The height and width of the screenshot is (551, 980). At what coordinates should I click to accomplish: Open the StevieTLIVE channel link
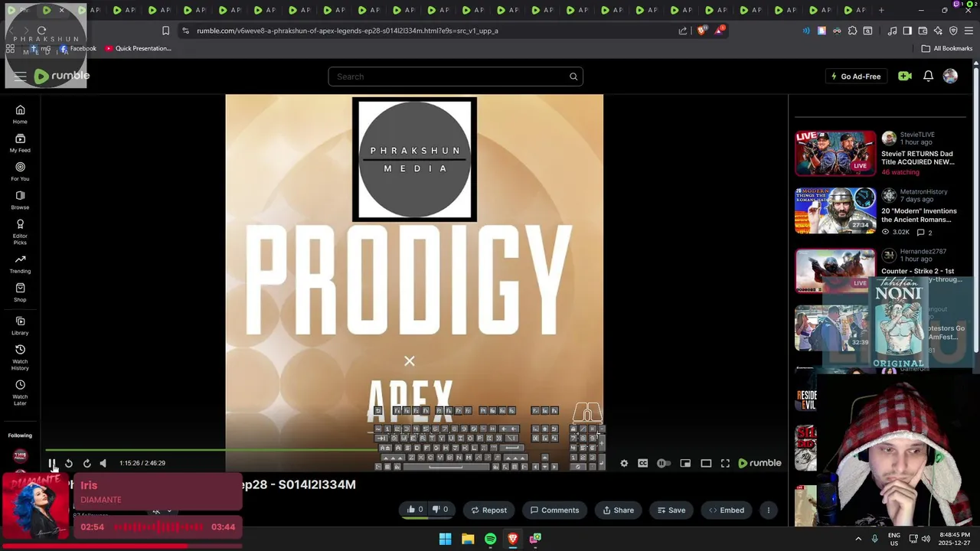(917, 134)
